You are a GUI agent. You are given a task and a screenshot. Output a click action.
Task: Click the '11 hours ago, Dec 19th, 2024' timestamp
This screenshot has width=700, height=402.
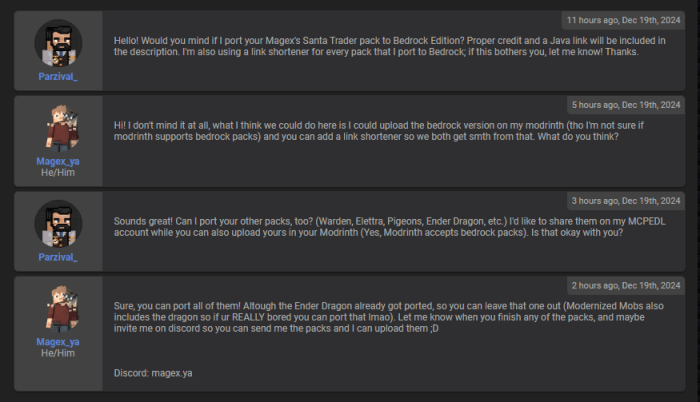623,20
